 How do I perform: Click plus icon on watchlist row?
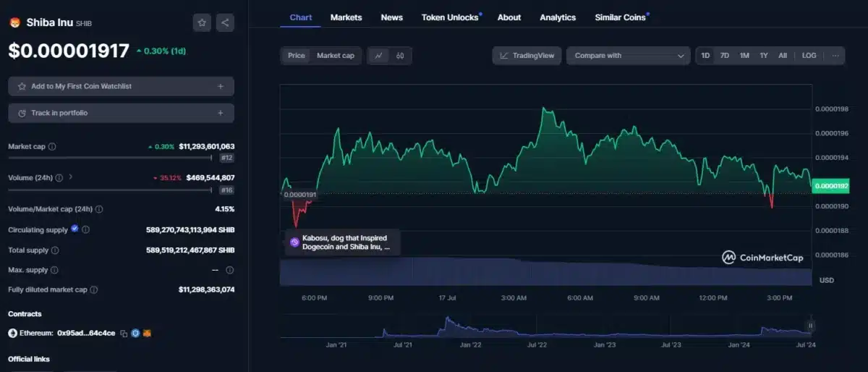click(x=221, y=86)
